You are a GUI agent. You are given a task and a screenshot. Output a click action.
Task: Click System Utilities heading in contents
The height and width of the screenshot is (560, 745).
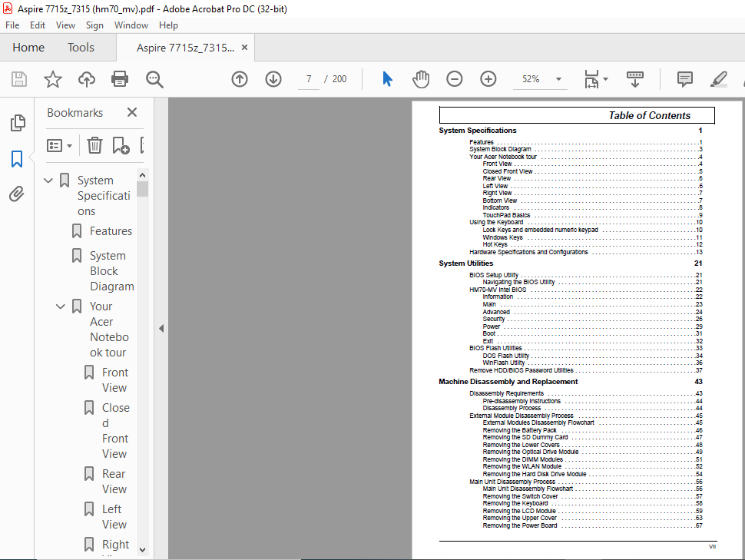pos(465,263)
